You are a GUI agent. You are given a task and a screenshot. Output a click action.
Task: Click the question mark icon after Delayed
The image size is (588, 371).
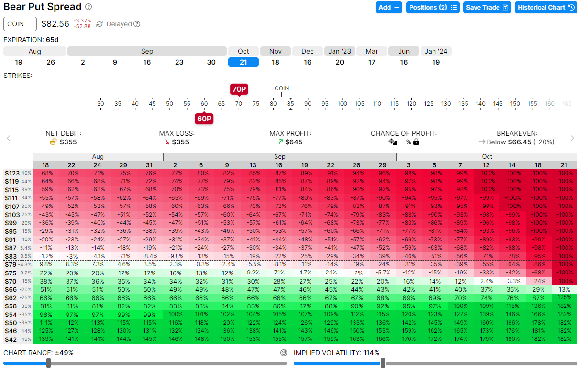[x=137, y=24]
